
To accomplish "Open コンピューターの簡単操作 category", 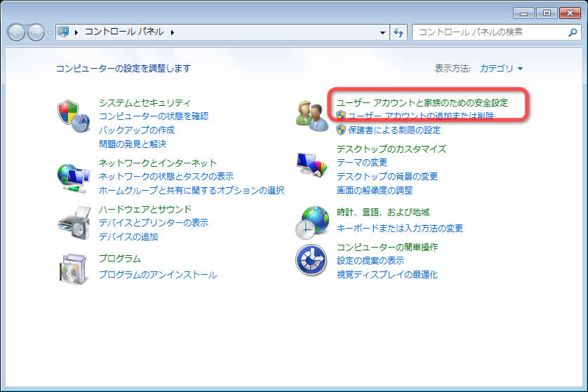I will tap(387, 248).
